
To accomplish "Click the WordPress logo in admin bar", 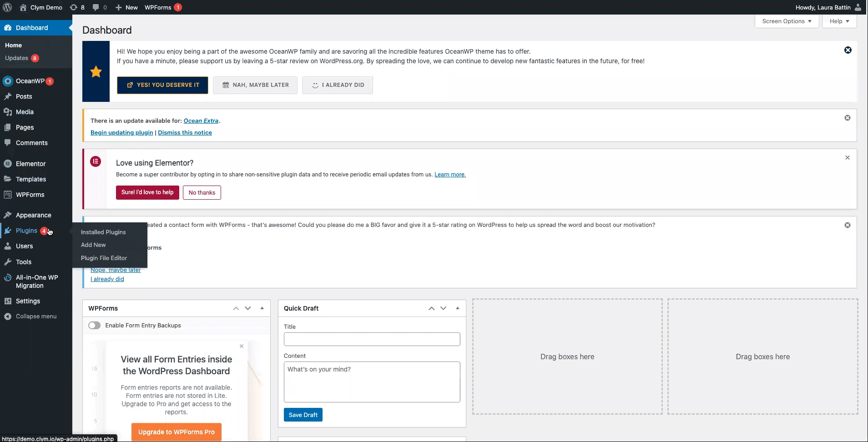I will 7,7.
